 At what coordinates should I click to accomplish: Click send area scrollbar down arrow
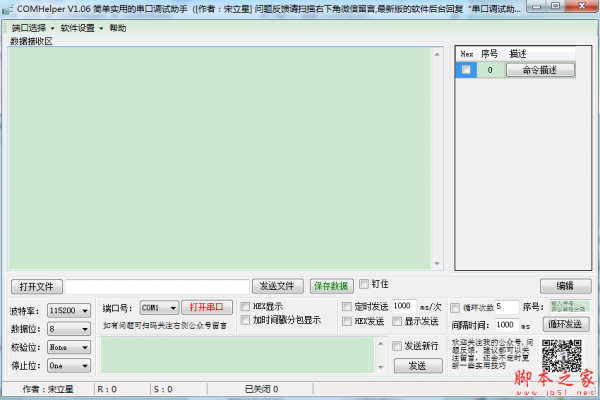(x=380, y=367)
